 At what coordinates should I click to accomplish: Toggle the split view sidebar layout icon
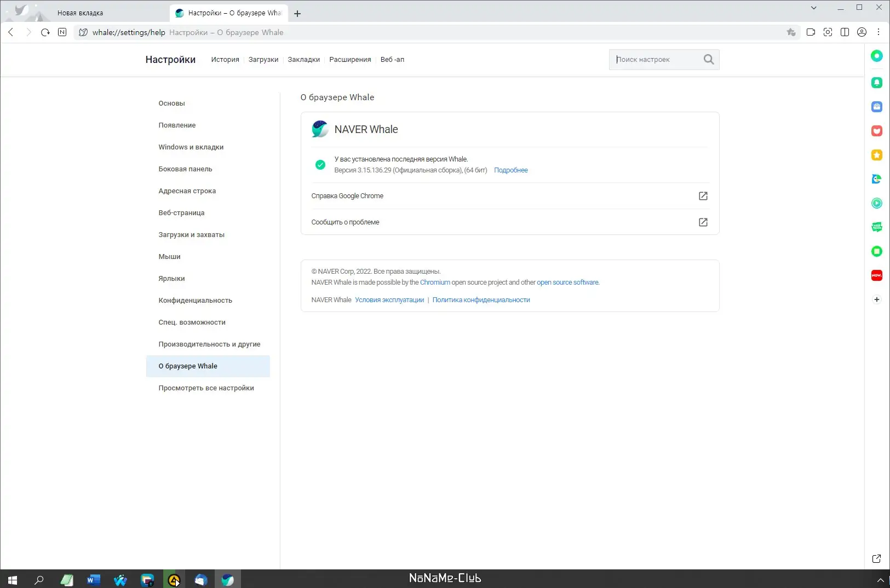845,32
